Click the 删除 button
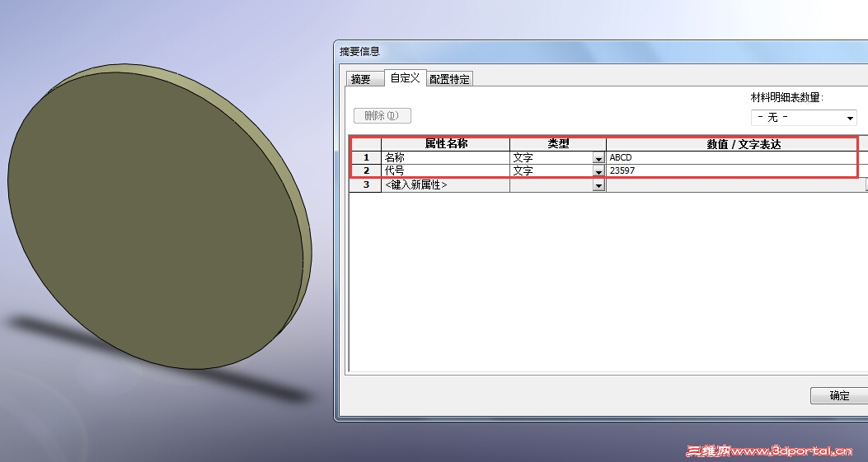 coord(382,115)
